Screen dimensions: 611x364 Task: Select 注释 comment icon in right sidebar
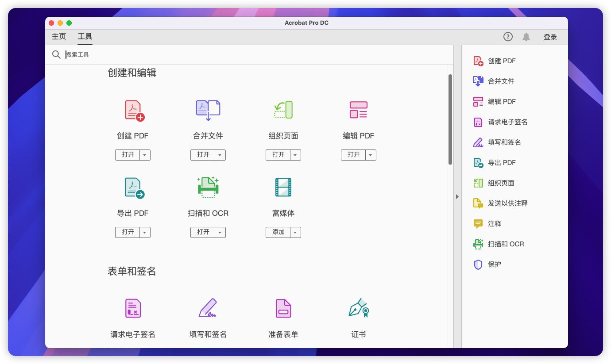click(x=478, y=224)
